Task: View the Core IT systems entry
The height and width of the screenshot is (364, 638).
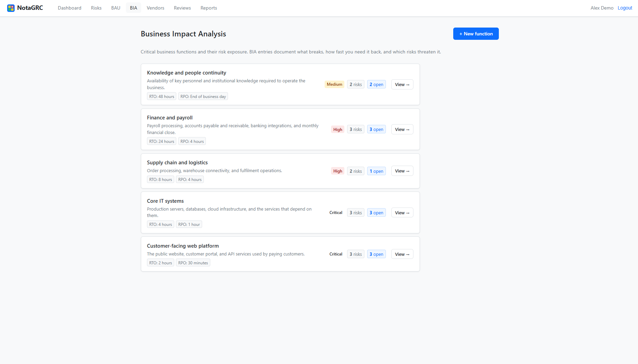Action: 402,213
